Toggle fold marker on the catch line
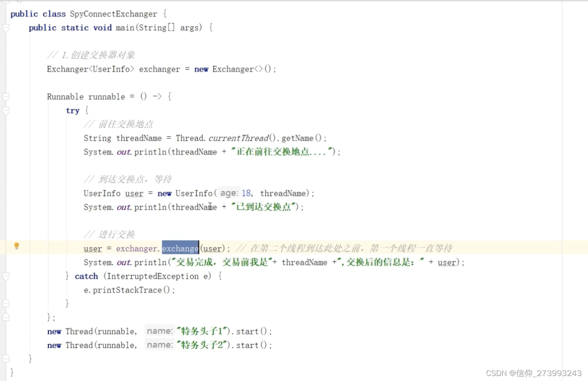This screenshot has height=381, width=588. (6, 276)
